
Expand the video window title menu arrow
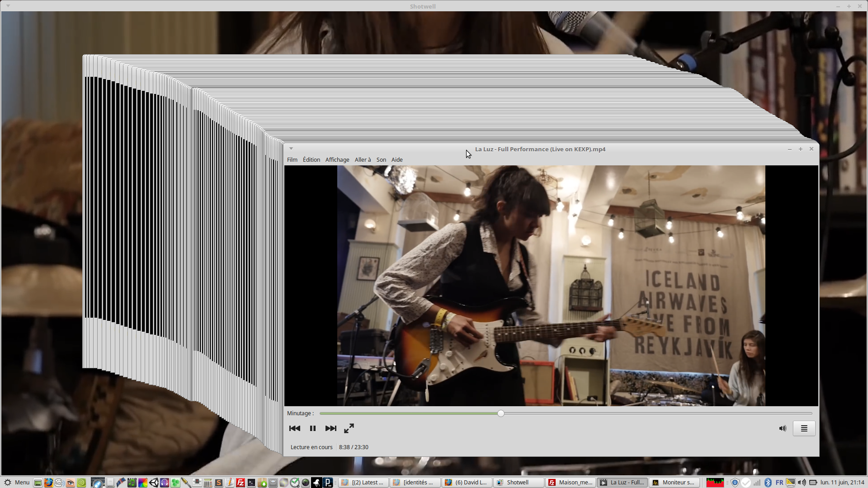point(291,149)
